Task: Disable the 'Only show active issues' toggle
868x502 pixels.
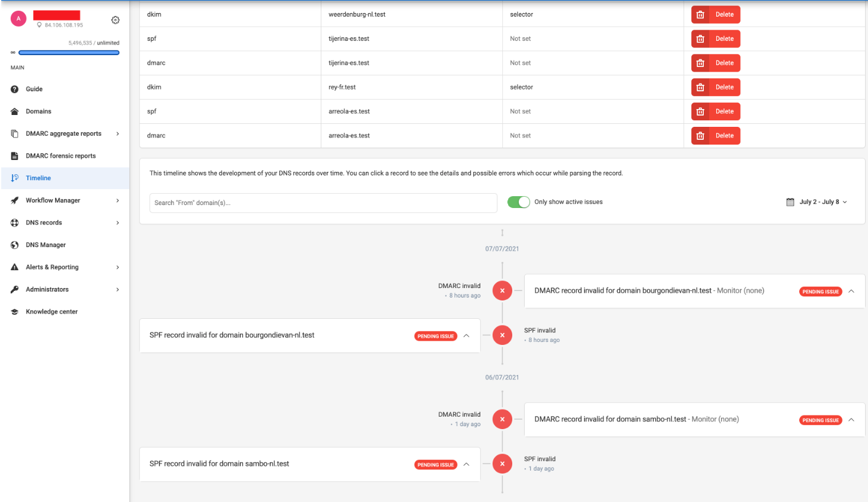Action: tap(518, 202)
